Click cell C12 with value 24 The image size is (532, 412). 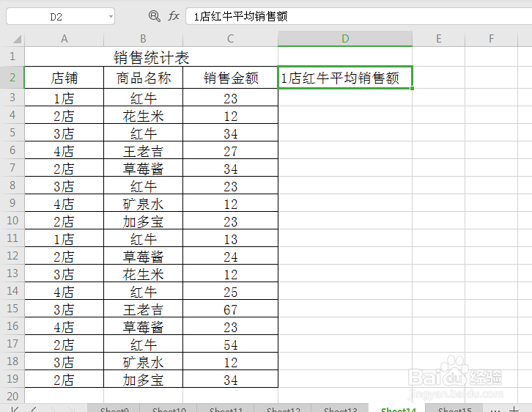click(230, 257)
